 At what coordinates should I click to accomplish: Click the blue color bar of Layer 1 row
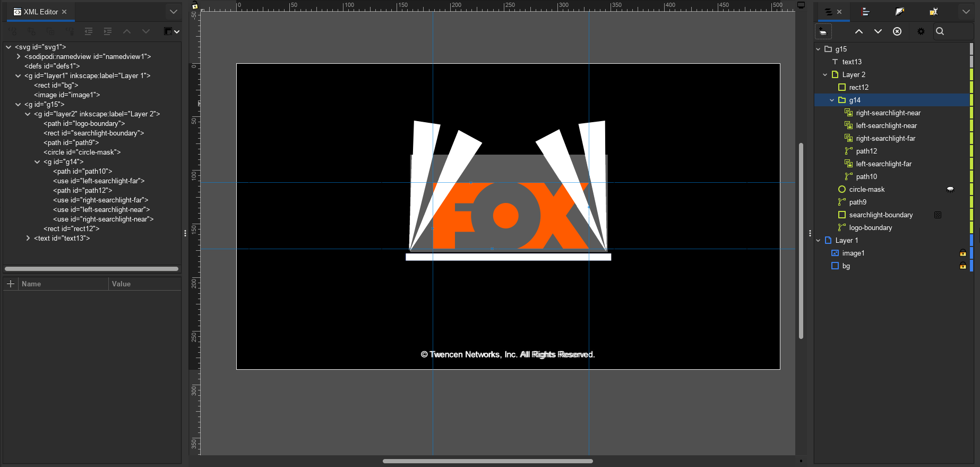click(x=972, y=240)
